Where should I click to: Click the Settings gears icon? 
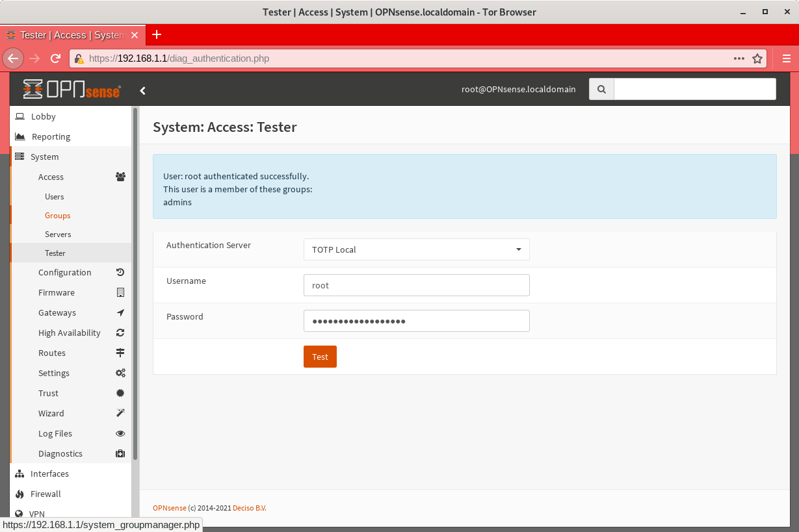[120, 374]
